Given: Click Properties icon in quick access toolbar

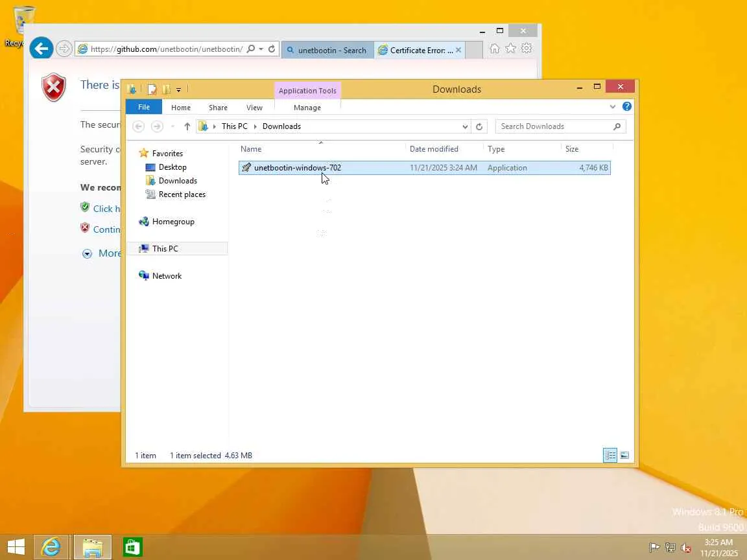Looking at the screenshot, I should point(152,89).
